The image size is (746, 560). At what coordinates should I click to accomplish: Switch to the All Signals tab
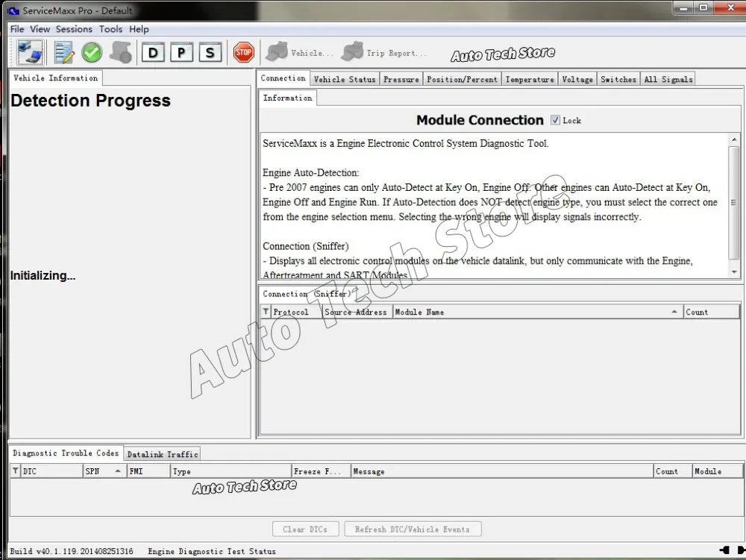coord(668,79)
